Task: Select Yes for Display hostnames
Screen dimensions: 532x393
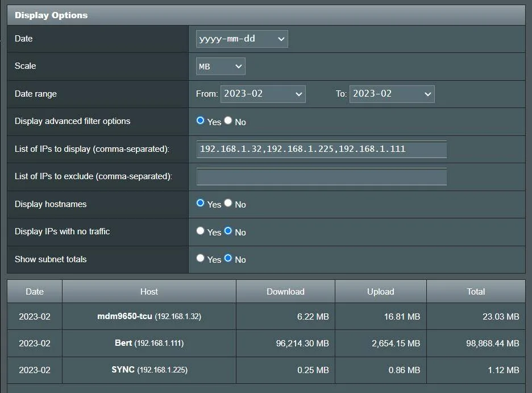Action: [x=200, y=203]
